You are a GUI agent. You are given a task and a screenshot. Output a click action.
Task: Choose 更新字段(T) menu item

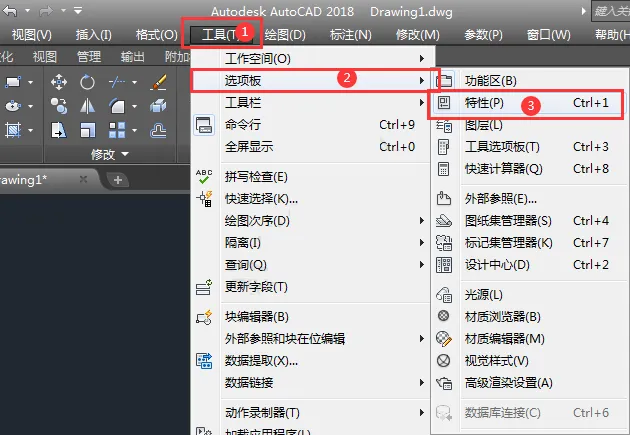point(312,287)
